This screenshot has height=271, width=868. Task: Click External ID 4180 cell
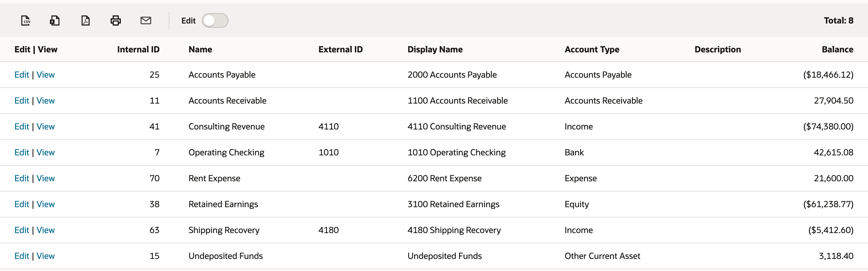pos(329,230)
